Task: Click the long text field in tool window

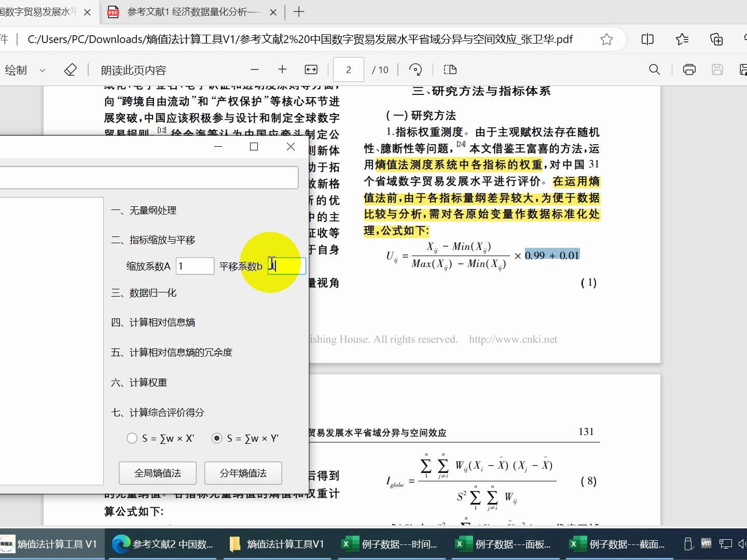Action: (149, 177)
